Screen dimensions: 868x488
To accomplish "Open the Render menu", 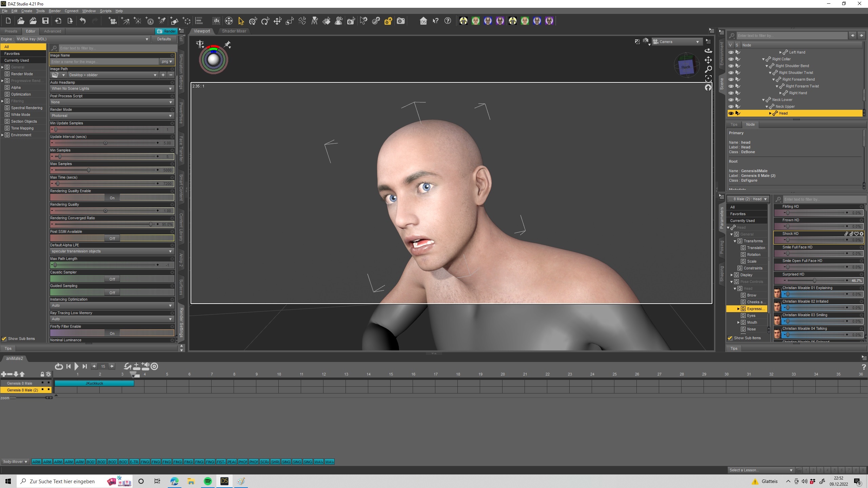I will pos(54,11).
